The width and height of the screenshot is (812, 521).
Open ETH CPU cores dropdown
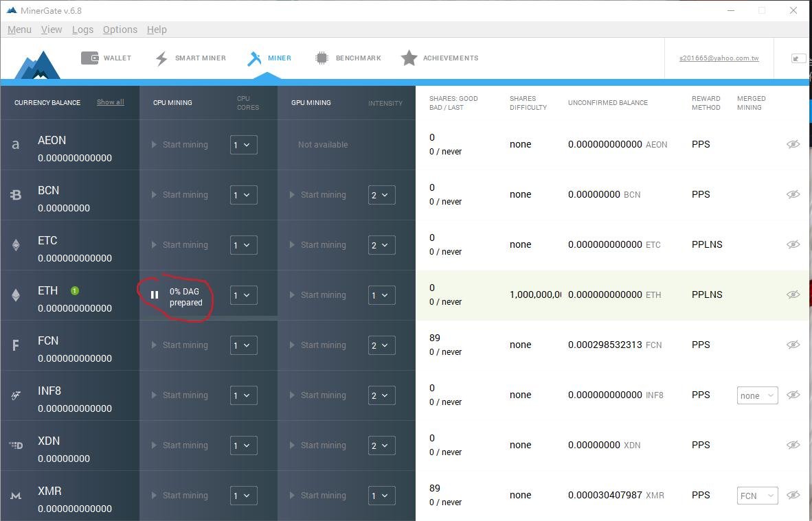click(x=243, y=295)
